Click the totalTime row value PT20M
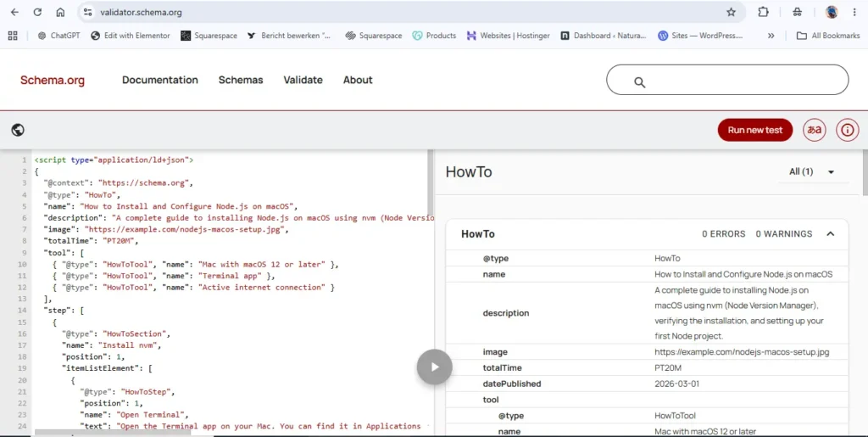Viewport: 868px width, 437px height. click(668, 367)
